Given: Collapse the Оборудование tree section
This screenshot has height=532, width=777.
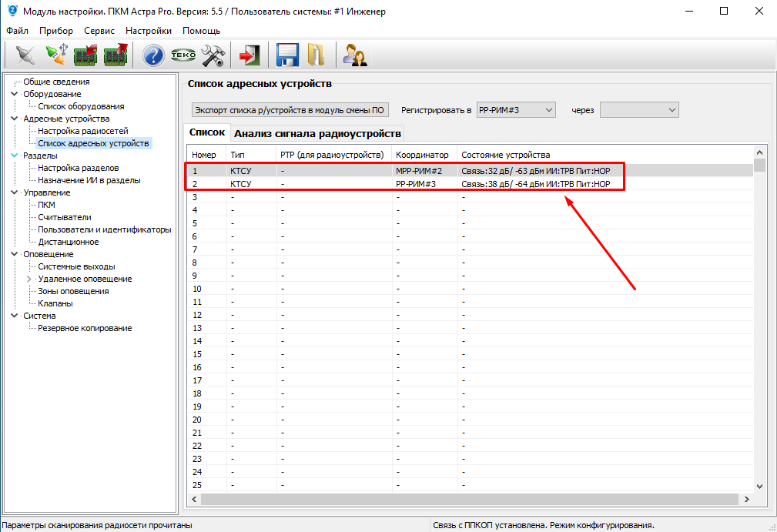Looking at the screenshot, I should [15, 94].
